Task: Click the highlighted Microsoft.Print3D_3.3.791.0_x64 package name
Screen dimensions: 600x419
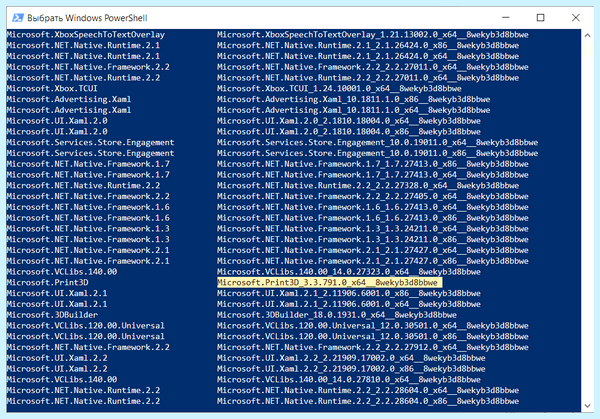Action: tap(329, 282)
